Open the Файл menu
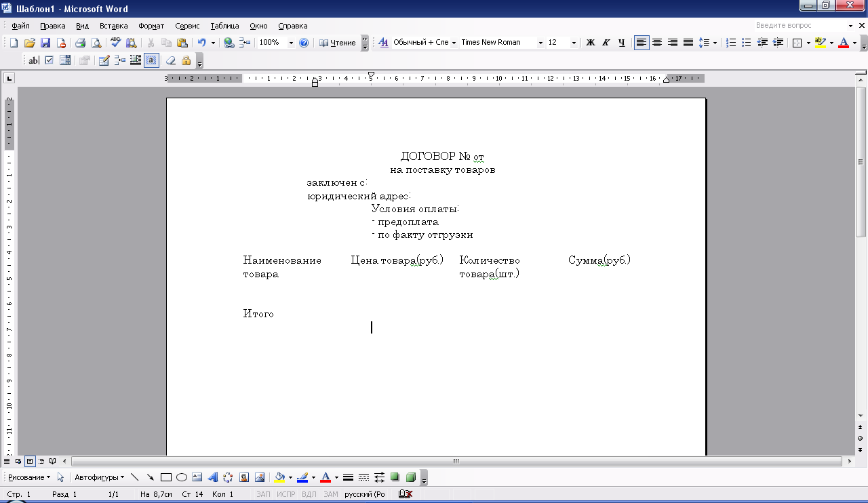868x503 pixels. pos(20,26)
